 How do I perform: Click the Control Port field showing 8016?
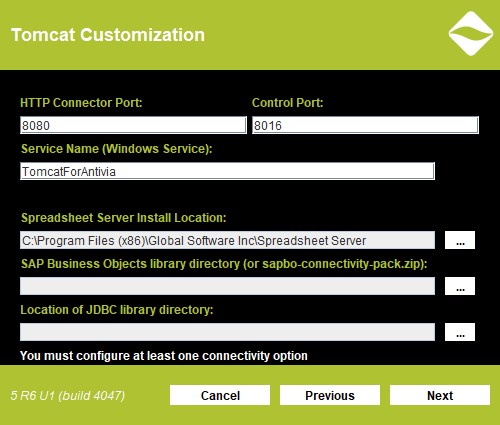coord(365,125)
